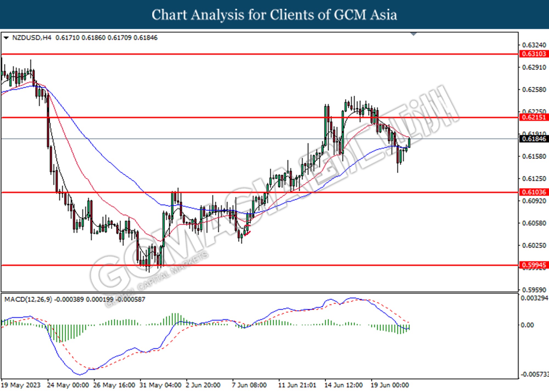Click the latest green candlestick at current price
The height and width of the screenshot is (392, 549).
tap(409, 142)
